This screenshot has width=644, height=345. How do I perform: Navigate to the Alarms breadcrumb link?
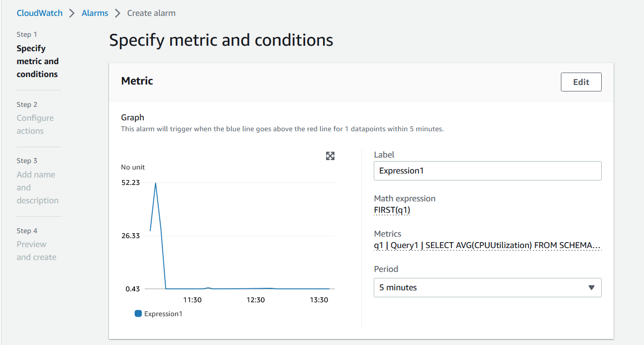tap(95, 13)
